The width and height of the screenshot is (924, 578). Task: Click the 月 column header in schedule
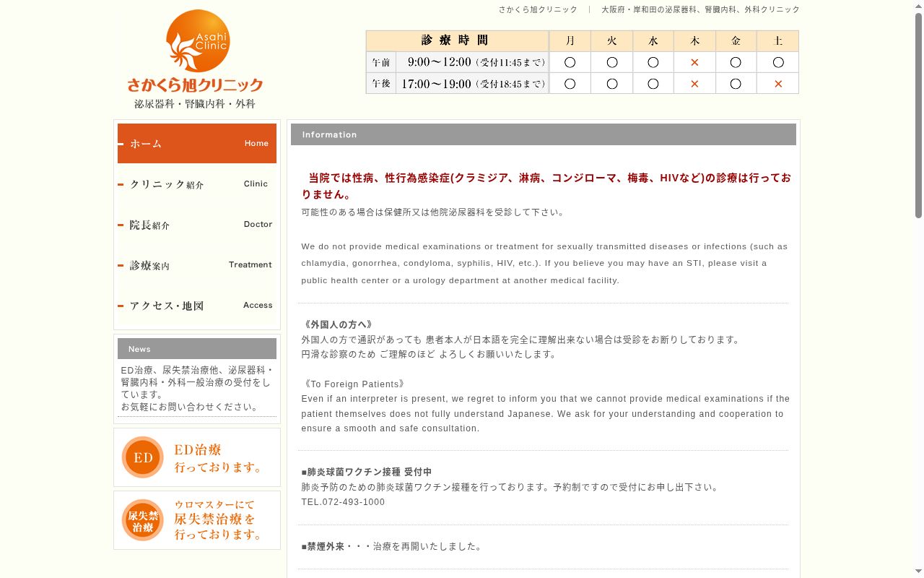tap(570, 41)
